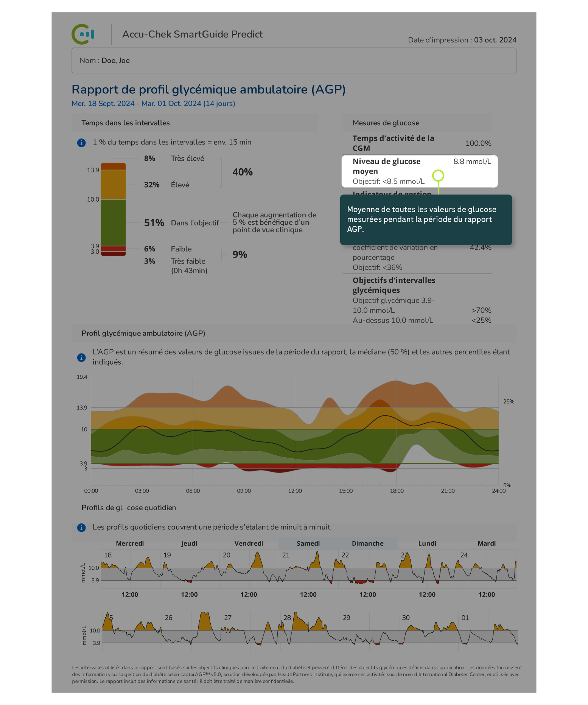
Task: Open the daily profile for day 01
Action: 488,631
